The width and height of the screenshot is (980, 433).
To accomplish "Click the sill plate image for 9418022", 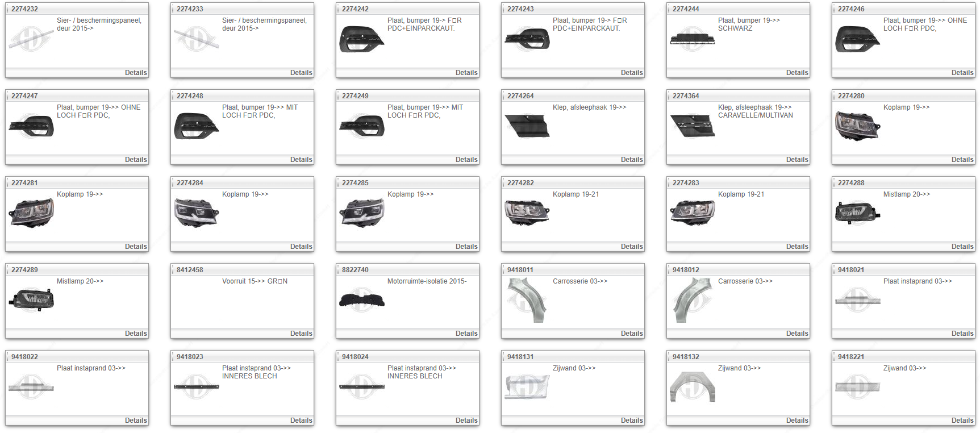I will coord(31,386).
